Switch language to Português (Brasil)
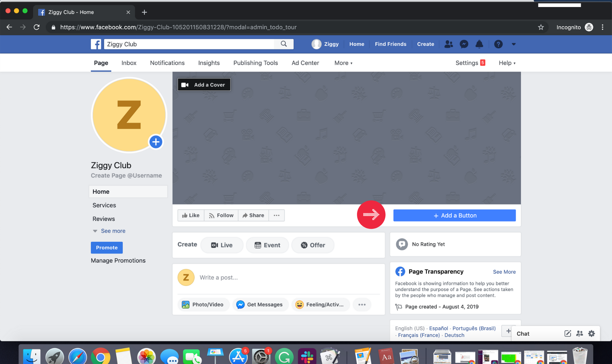This screenshot has height=364, width=612. pos(474,328)
